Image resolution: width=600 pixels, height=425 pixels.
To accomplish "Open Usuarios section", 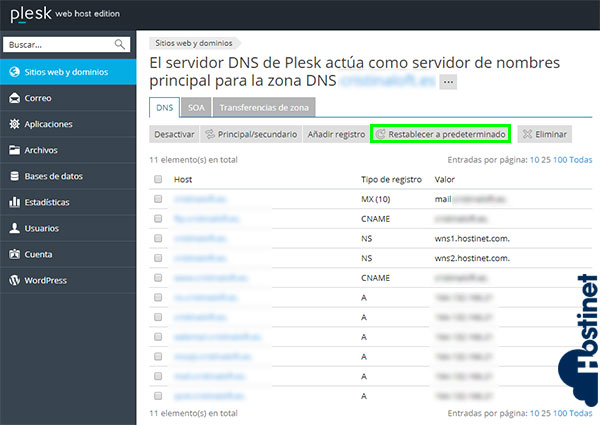I will 68,228.
